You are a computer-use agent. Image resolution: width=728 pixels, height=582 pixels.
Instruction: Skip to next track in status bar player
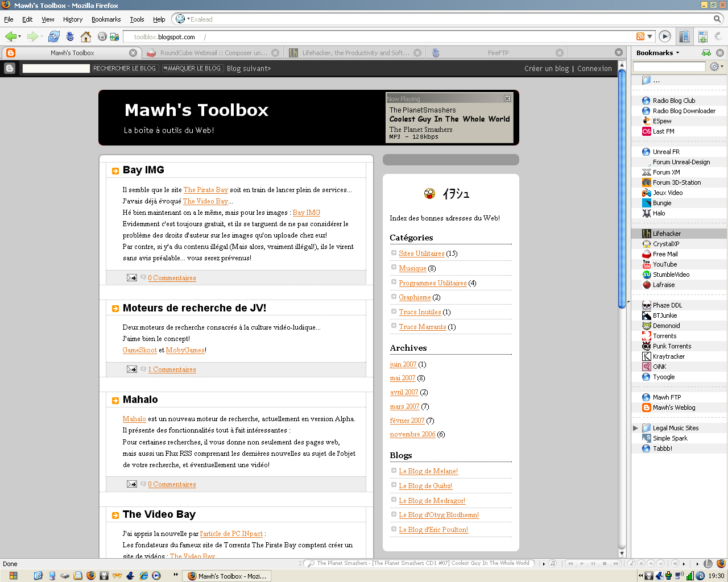[x=616, y=564]
